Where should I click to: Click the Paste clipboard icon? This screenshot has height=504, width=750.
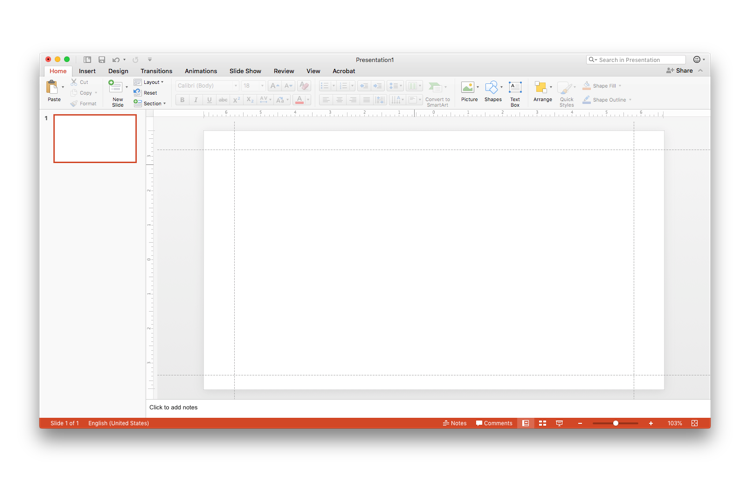(x=53, y=89)
